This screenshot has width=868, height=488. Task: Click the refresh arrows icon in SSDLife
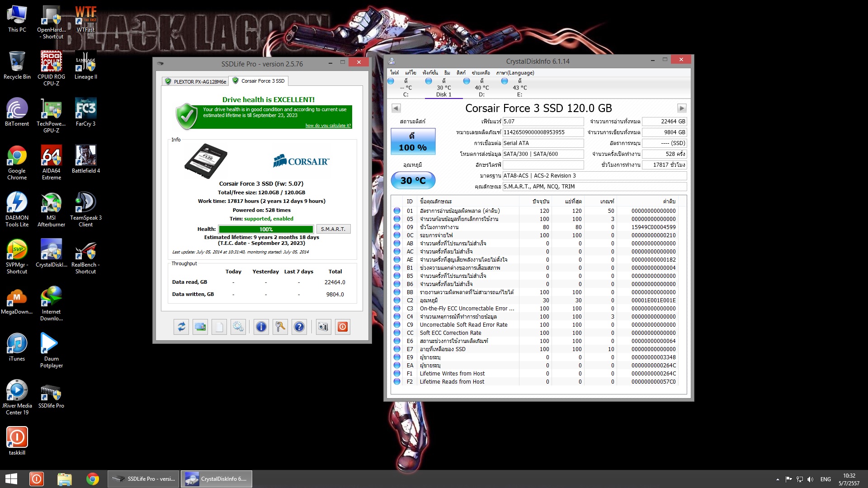(181, 327)
